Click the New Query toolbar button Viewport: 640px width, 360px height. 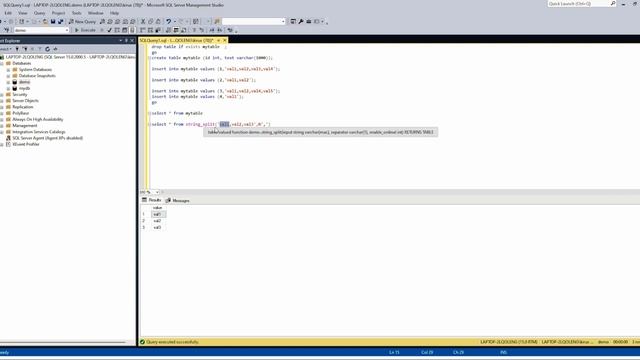point(82,21)
